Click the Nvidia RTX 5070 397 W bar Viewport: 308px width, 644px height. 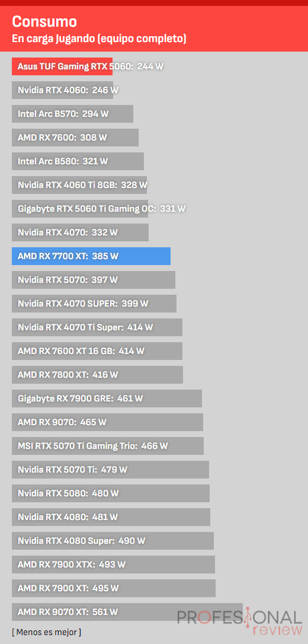tap(94, 280)
